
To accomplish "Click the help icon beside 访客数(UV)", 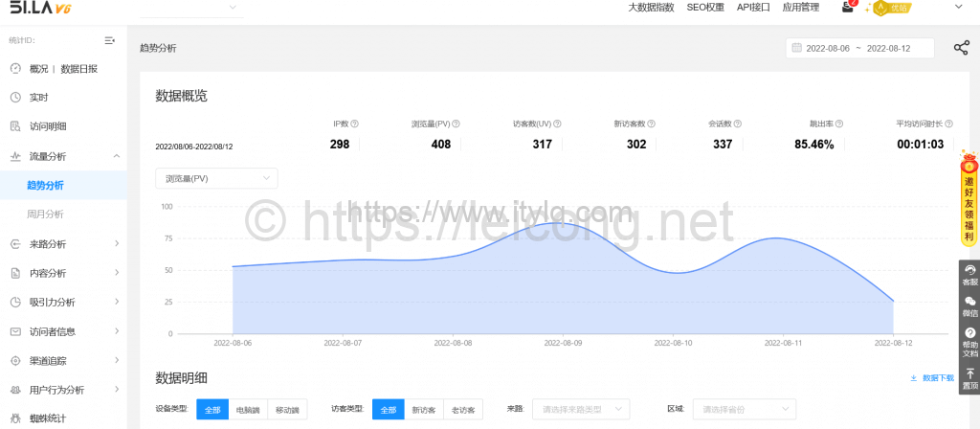I will click(x=558, y=124).
